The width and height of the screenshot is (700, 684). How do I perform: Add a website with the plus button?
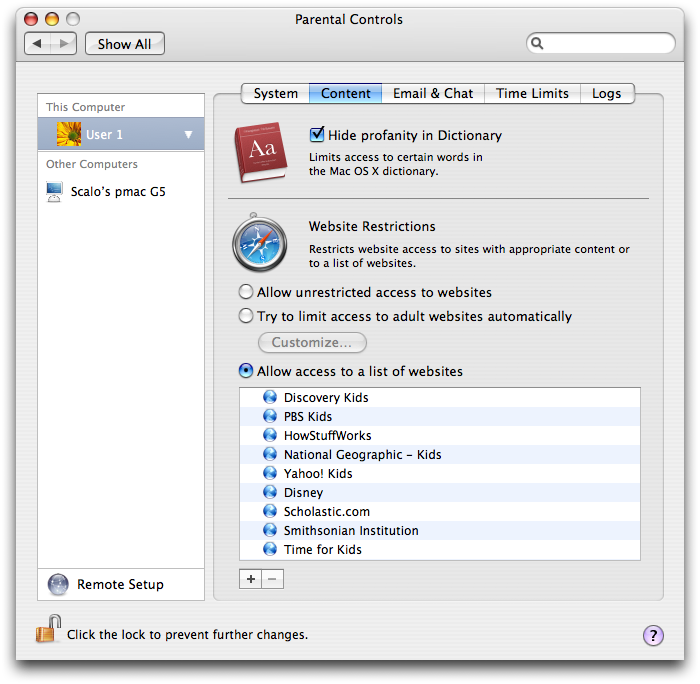[250, 579]
